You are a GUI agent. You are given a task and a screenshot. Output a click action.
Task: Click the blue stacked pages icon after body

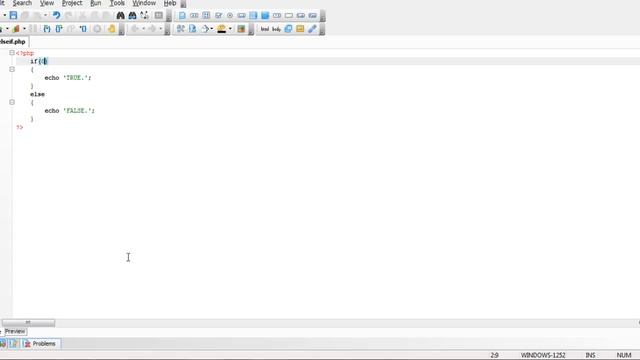click(288, 29)
